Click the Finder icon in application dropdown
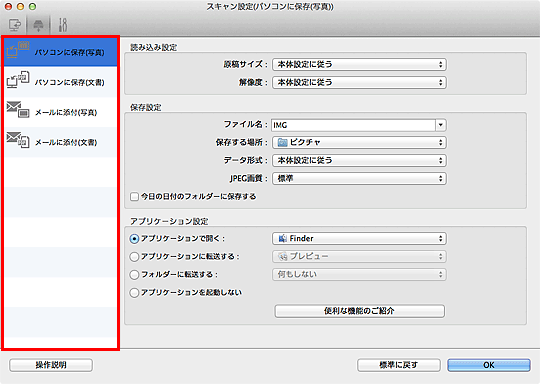The width and height of the screenshot is (540, 384). pyautogui.click(x=282, y=239)
